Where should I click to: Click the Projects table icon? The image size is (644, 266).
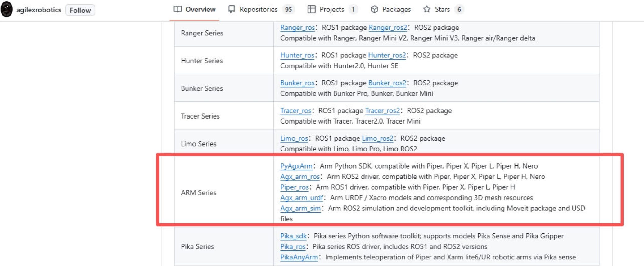[311, 9]
